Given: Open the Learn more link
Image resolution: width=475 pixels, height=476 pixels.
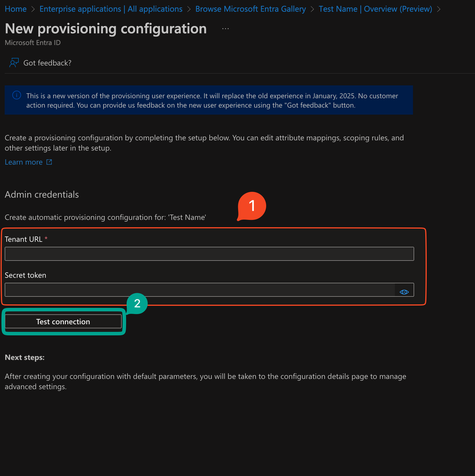Looking at the screenshot, I should [24, 162].
